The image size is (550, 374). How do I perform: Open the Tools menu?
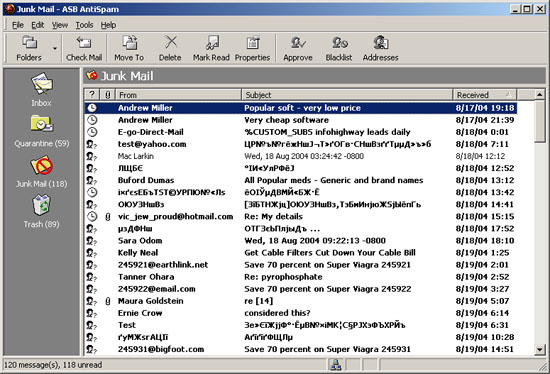(x=84, y=25)
